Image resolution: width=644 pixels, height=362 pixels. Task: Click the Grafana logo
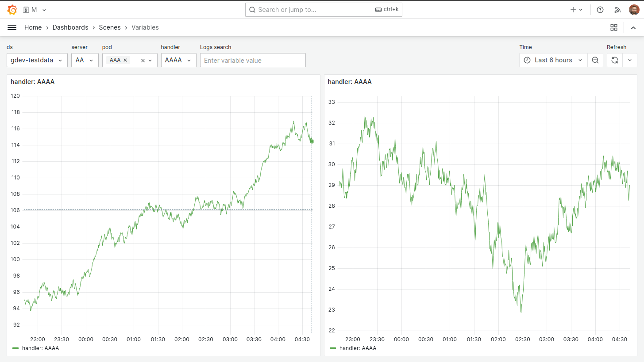[12, 9]
